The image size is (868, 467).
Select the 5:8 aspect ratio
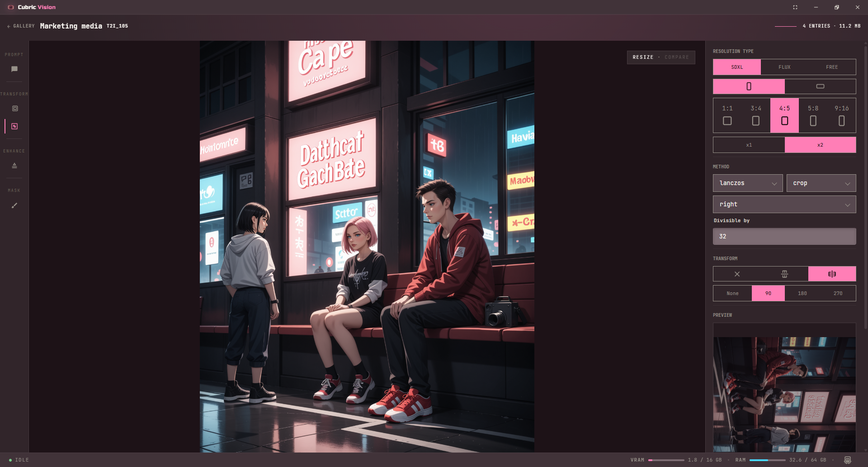point(813,115)
